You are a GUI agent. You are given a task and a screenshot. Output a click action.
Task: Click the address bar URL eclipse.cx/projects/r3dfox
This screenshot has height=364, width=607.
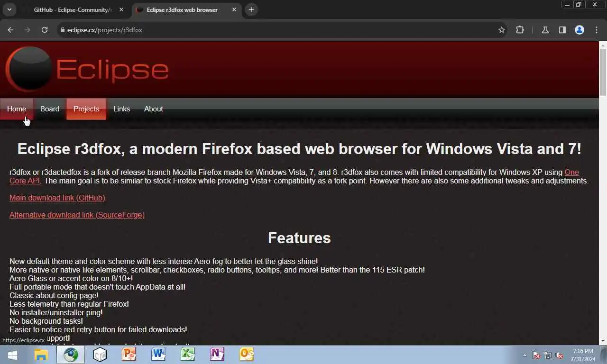pos(104,30)
